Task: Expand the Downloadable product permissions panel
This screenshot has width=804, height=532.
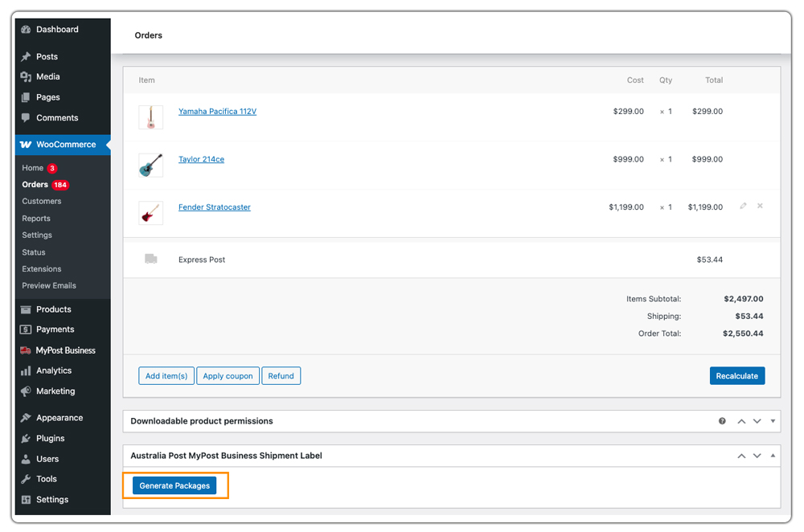Action: (773, 421)
